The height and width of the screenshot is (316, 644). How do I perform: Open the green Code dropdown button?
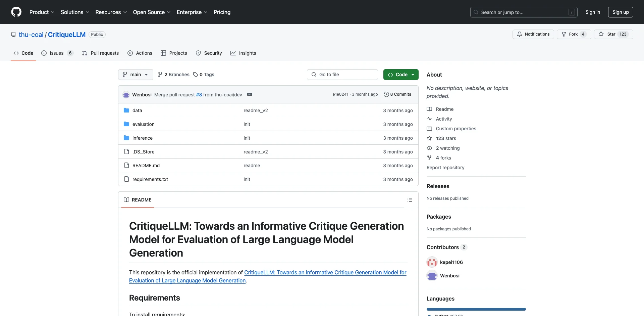tap(401, 75)
